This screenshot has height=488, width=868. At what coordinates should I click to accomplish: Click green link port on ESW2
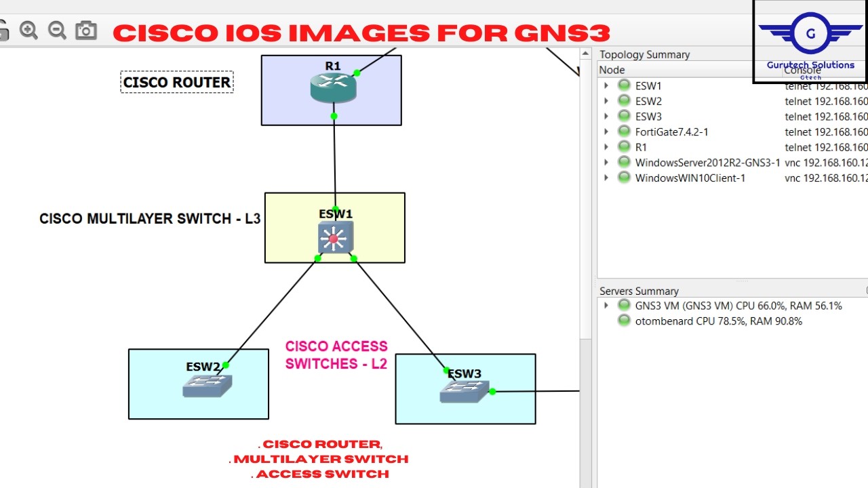(x=225, y=365)
